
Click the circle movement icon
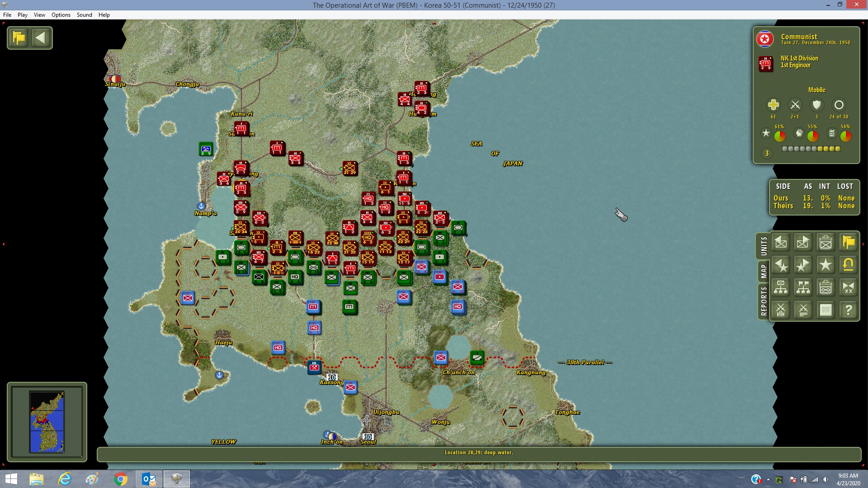tap(839, 105)
